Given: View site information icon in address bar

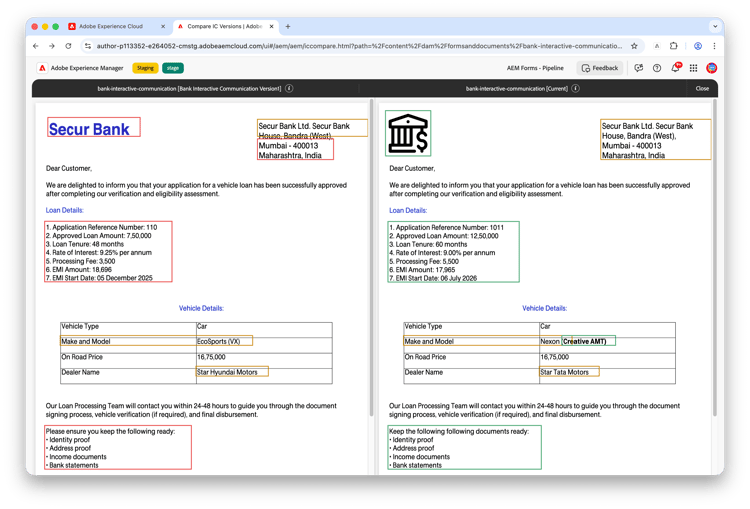Looking at the screenshot, I should click(x=88, y=46).
